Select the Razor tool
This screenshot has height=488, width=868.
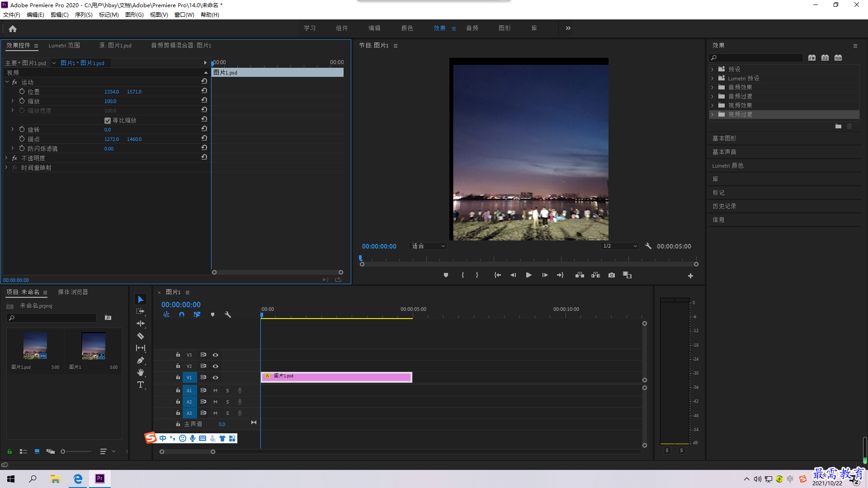(141, 336)
